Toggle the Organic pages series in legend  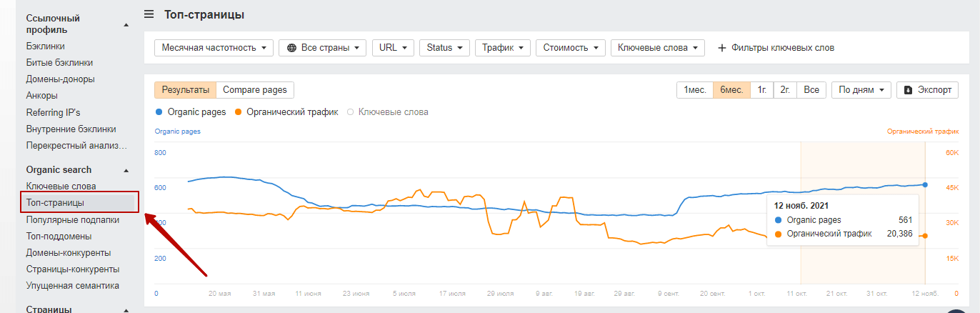[x=191, y=112]
